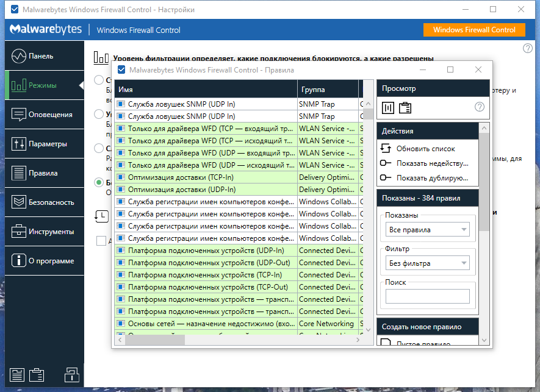
Task: Click the info icon for О программе
Action: [x=18, y=260]
